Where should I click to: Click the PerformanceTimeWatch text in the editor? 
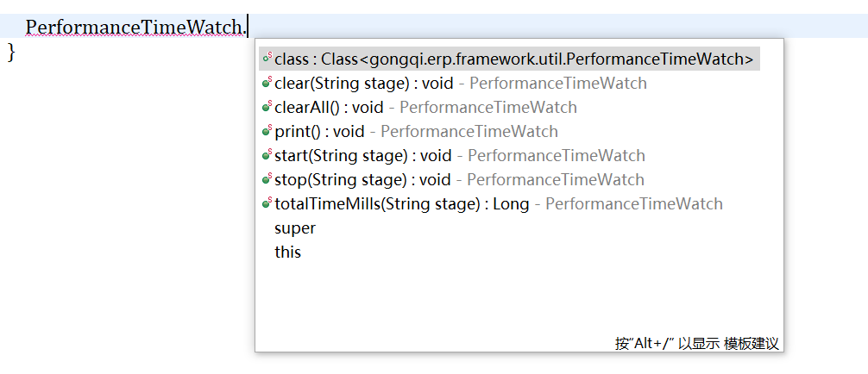click(x=135, y=27)
